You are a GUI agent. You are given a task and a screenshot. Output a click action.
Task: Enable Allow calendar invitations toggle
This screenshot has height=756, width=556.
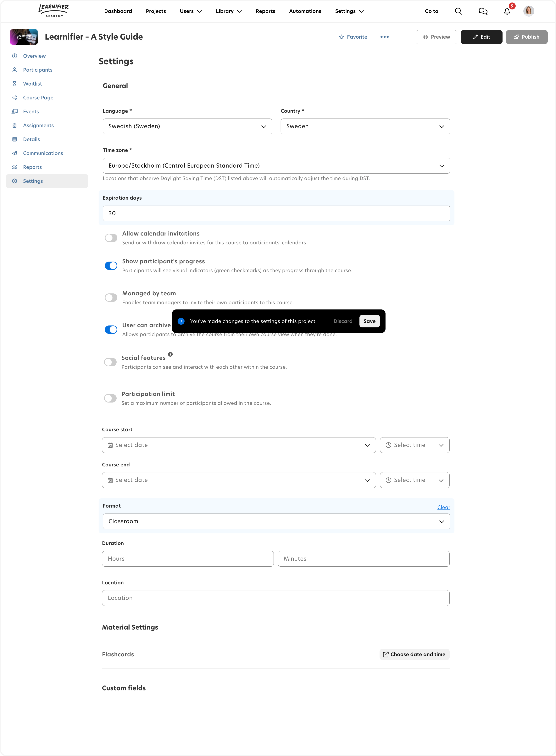coord(111,238)
